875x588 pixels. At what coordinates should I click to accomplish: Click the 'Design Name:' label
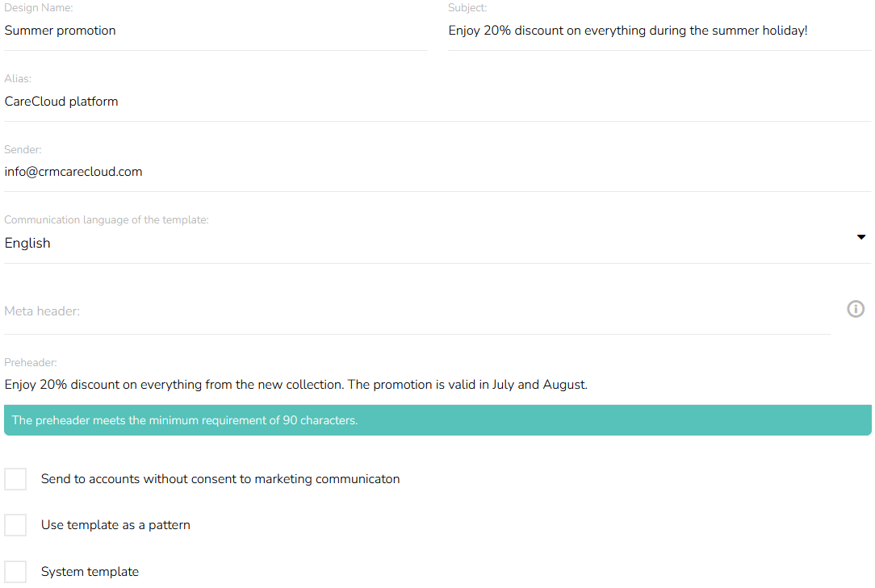point(39,8)
